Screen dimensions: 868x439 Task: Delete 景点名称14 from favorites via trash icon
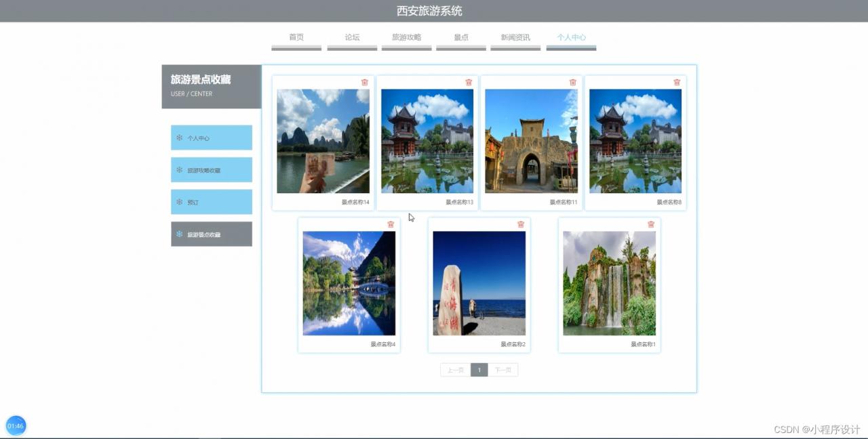[365, 82]
